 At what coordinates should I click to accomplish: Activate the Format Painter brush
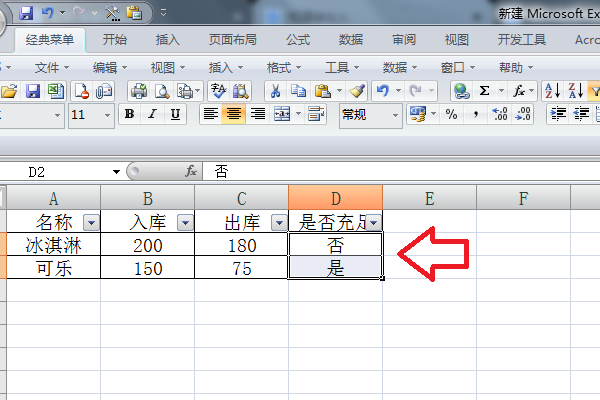coord(357,91)
